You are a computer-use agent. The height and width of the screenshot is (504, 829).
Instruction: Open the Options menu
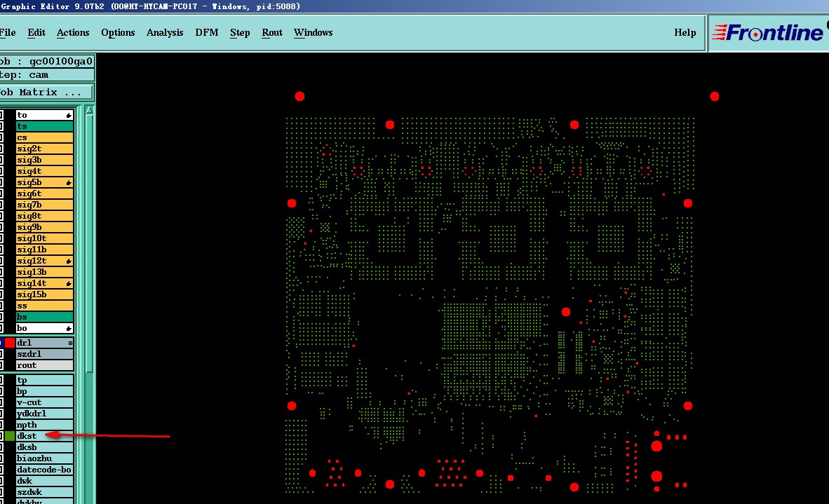click(x=118, y=32)
